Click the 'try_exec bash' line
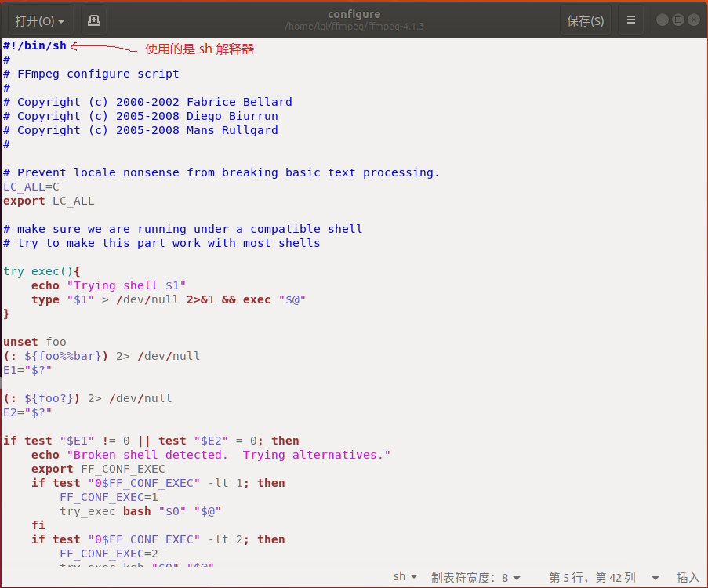 point(140,512)
